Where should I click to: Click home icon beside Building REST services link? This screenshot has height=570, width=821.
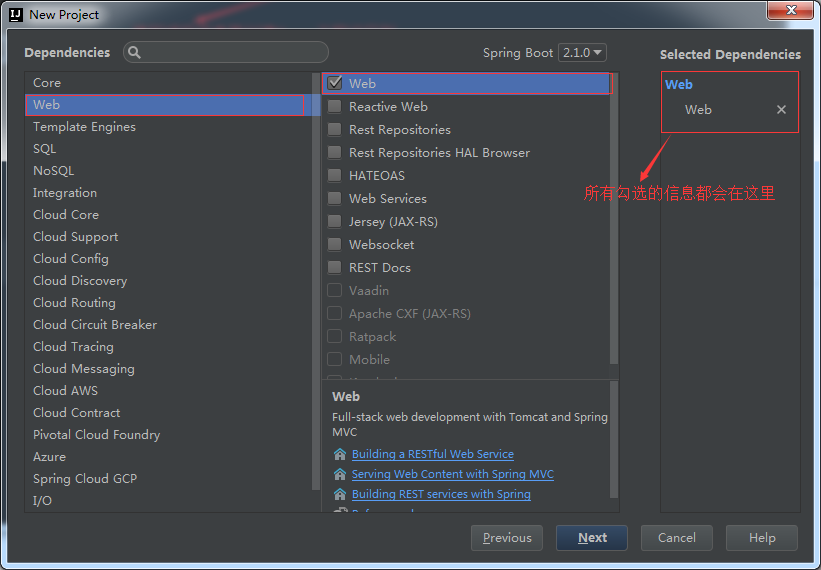coord(340,494)
